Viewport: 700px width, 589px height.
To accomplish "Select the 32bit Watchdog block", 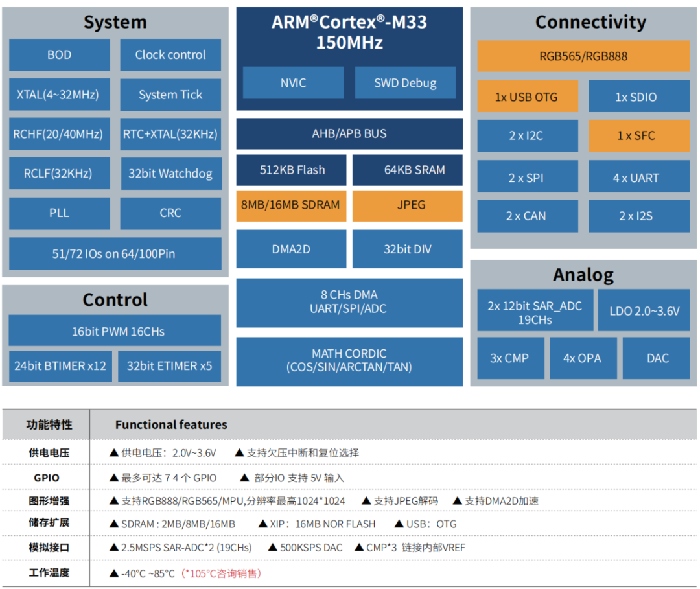I will click(170, 173).
